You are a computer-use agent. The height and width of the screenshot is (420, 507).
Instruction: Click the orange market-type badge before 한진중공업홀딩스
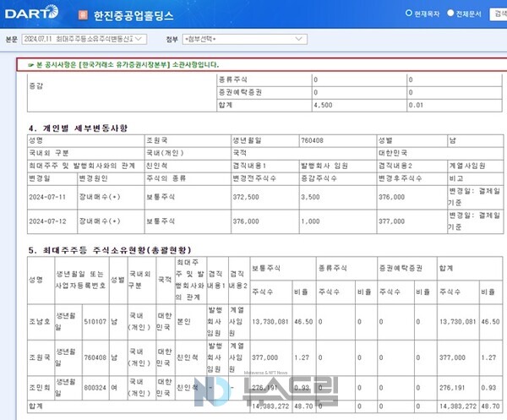coord(83,14)
